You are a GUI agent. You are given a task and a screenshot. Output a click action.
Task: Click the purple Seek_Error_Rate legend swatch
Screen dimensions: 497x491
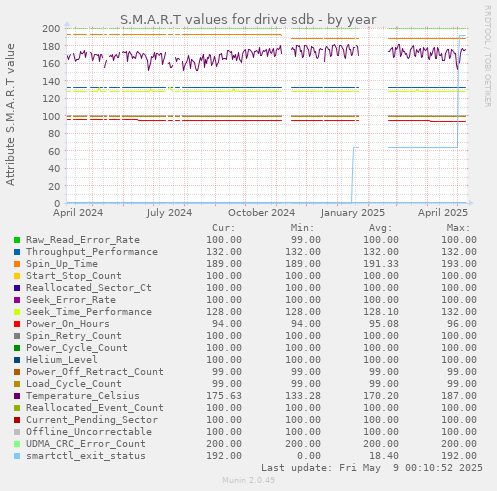click(x=17, y=300)
